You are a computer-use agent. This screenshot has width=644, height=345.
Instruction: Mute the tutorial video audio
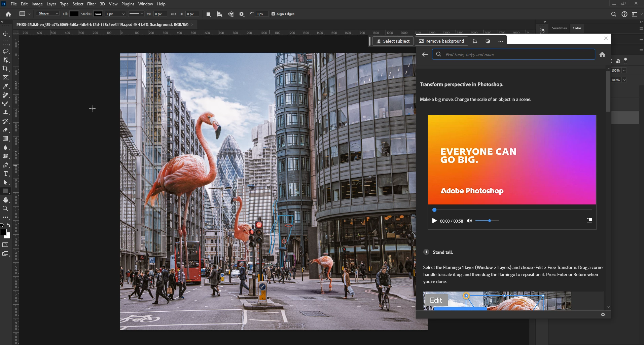click(x=469, y=221)
